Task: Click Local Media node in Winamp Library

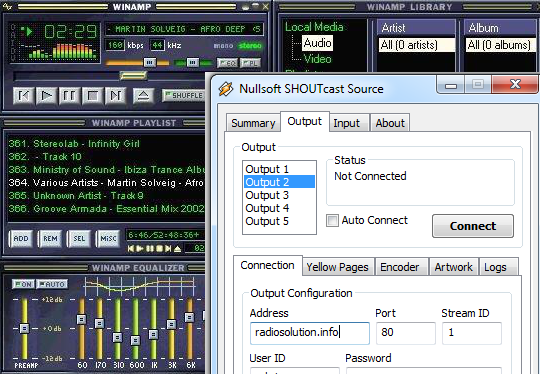Action: pos(314,27)
